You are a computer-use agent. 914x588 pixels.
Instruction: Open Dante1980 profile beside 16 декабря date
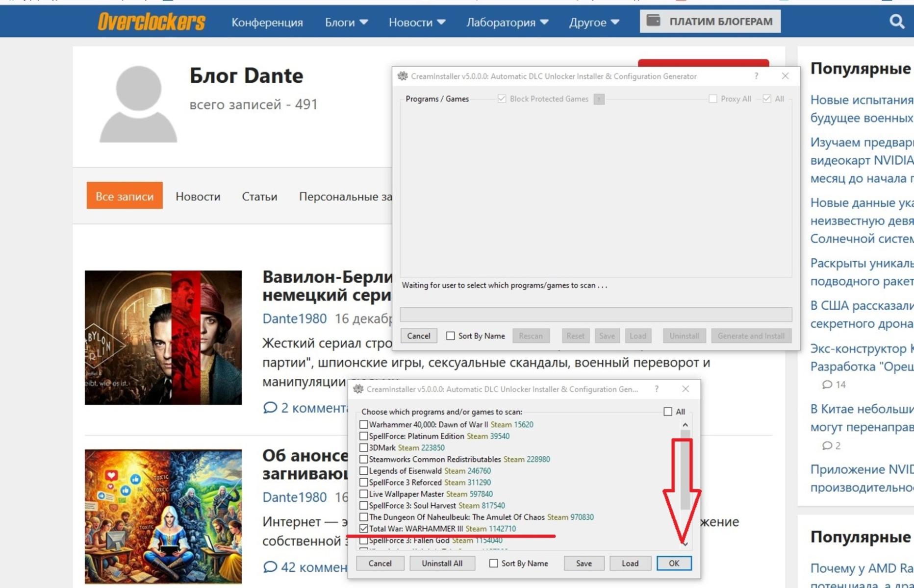tap(295, 319)
